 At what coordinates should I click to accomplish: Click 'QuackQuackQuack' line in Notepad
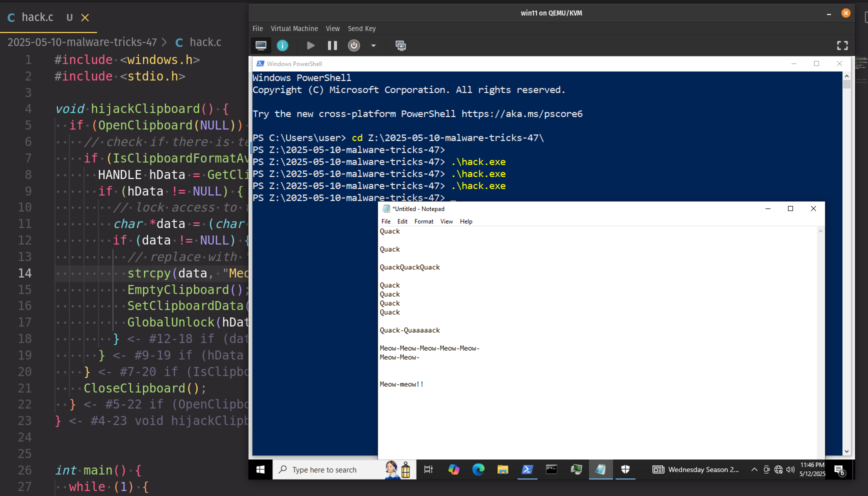pyautogui.click(x=410, y=267)
